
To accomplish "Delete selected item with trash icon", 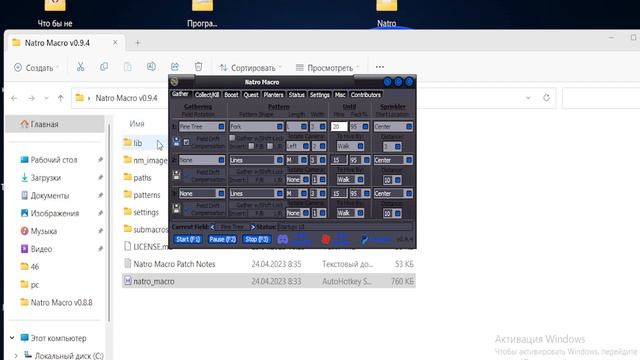I will tap(198, 67).
